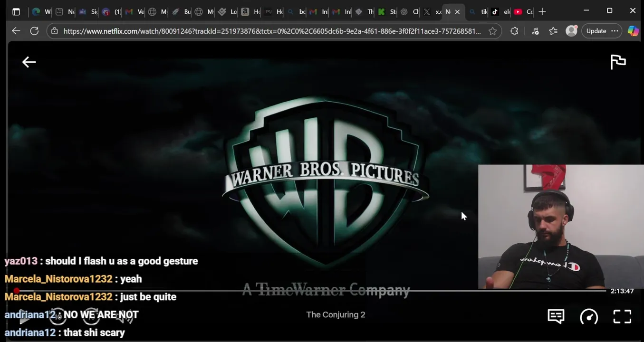
Task: Reload the Netflix page
Action: 34,31
